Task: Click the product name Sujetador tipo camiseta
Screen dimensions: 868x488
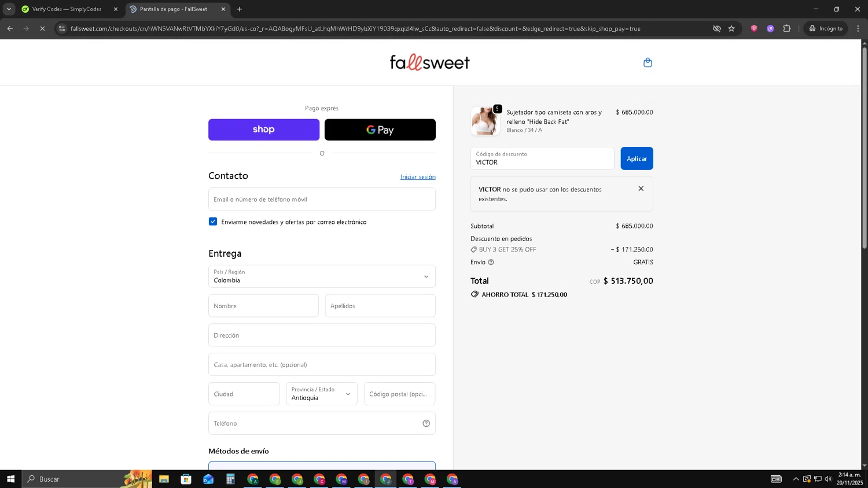Action: (554, 117)
